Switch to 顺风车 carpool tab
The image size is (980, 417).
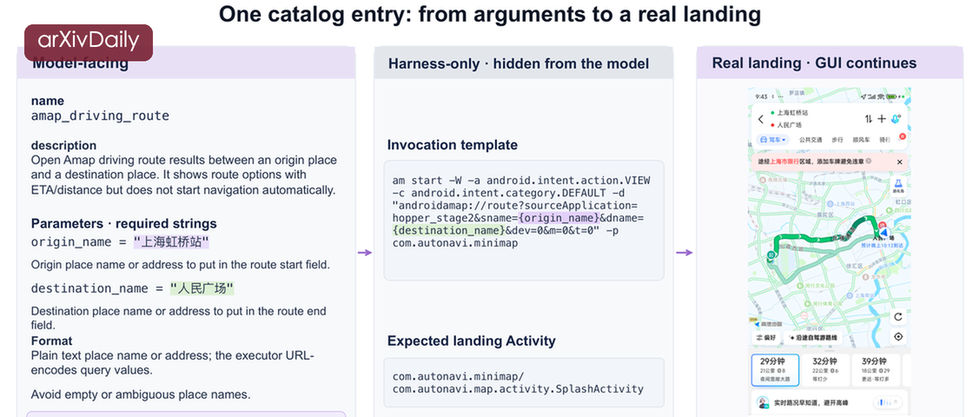[861, 140]
